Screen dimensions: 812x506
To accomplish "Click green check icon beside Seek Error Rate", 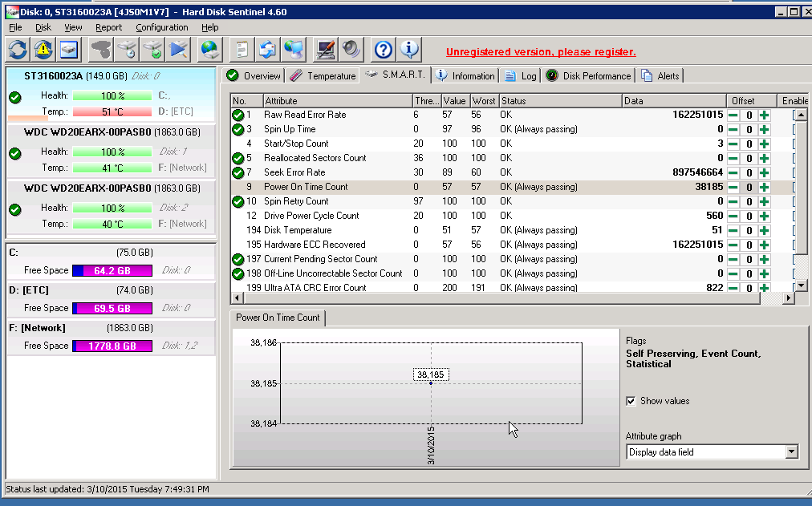I will pyautogui.click(x=238, y=172).
